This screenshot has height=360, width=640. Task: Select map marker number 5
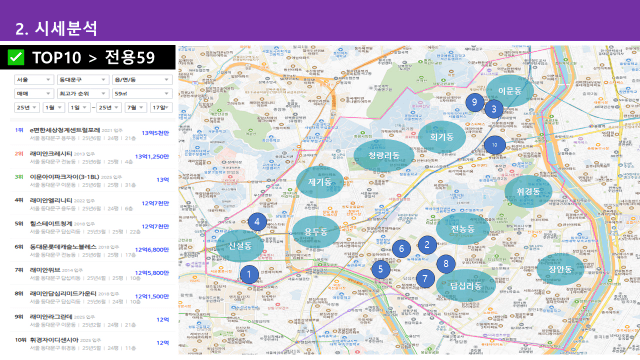[x=381, y=269]
